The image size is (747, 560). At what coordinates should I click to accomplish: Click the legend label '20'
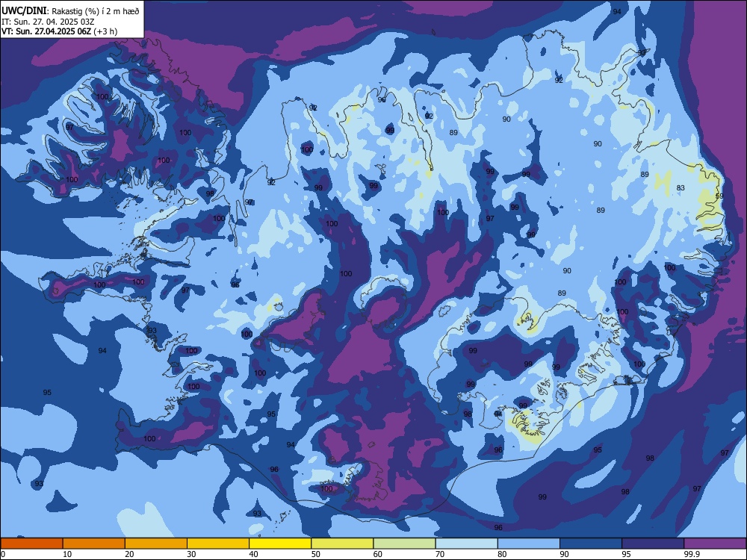129,554
